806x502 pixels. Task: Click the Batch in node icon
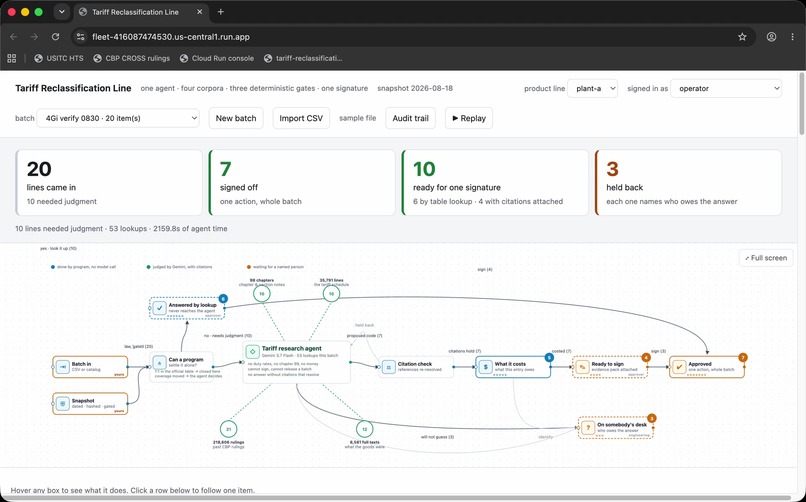63,366
